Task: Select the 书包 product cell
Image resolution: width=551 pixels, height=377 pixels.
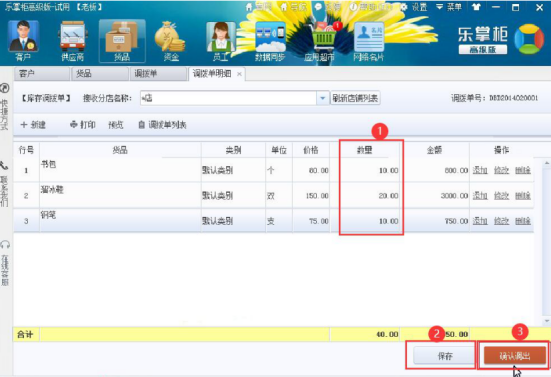Action: pos(120,170)
